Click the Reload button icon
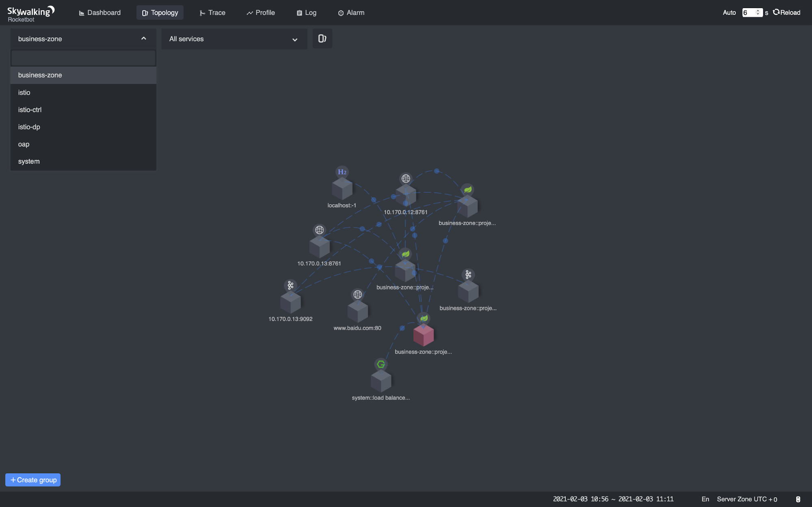Viewport: 812px width, 507px height. (x=776, y=12)
